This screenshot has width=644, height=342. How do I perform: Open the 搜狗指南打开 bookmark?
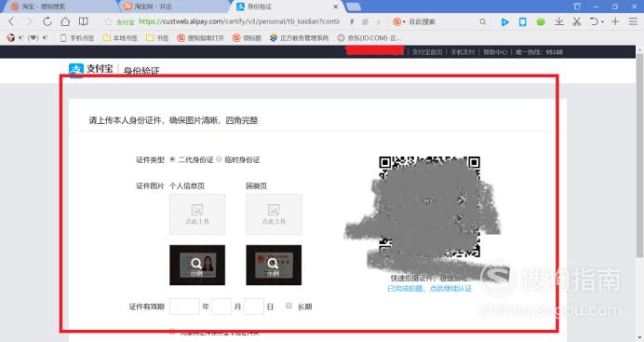click(x=200, y=38)
